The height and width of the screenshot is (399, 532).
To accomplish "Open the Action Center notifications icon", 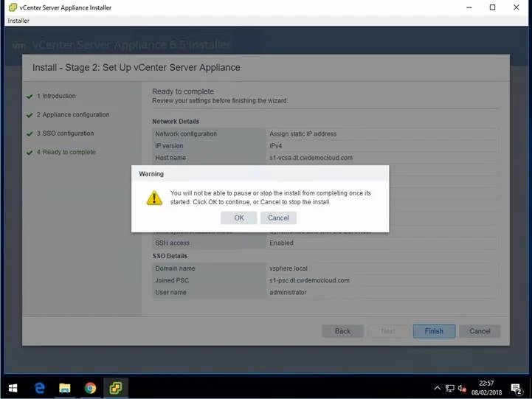I will [516, 389].
